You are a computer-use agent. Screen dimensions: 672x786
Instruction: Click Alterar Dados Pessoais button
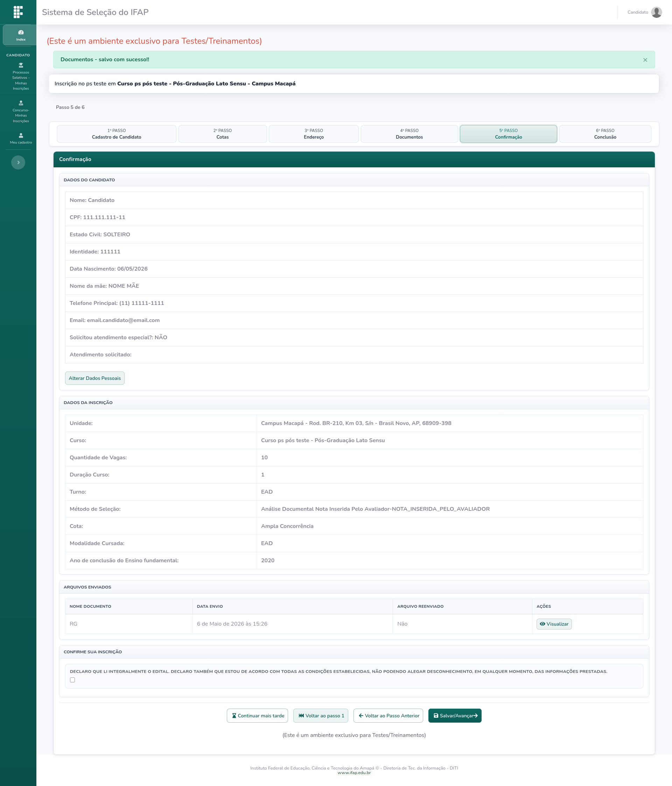[95, 378]
